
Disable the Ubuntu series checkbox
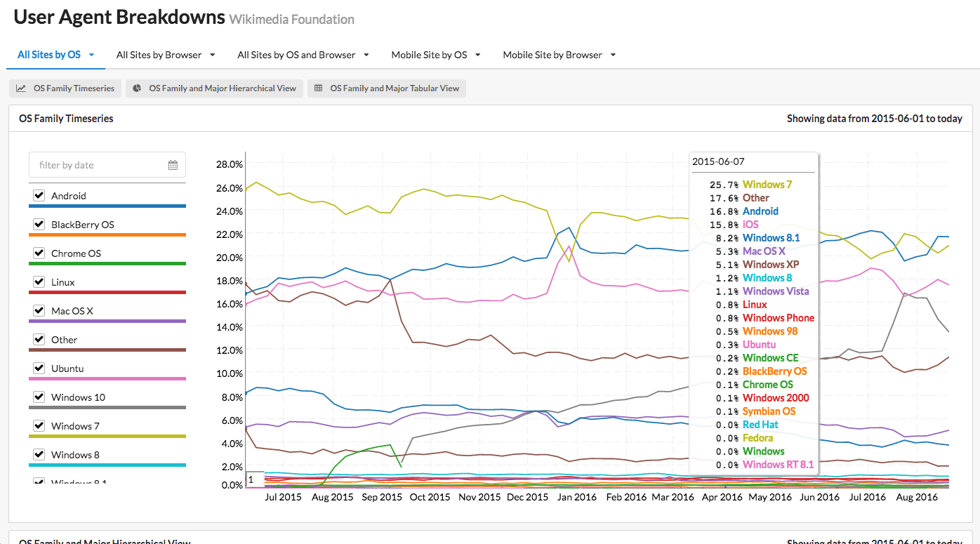coord(39,368)
